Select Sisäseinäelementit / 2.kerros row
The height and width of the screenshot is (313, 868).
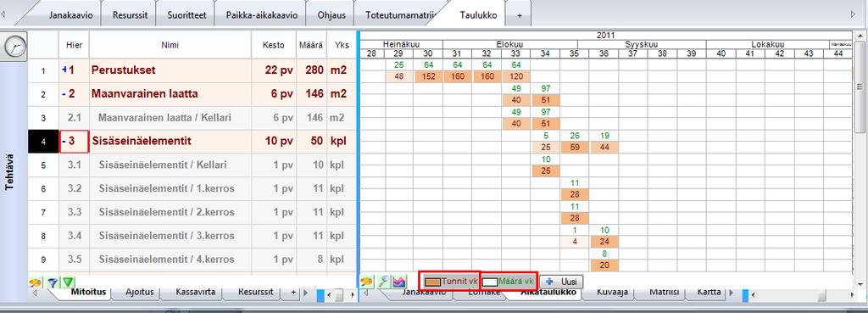point(192,212)
